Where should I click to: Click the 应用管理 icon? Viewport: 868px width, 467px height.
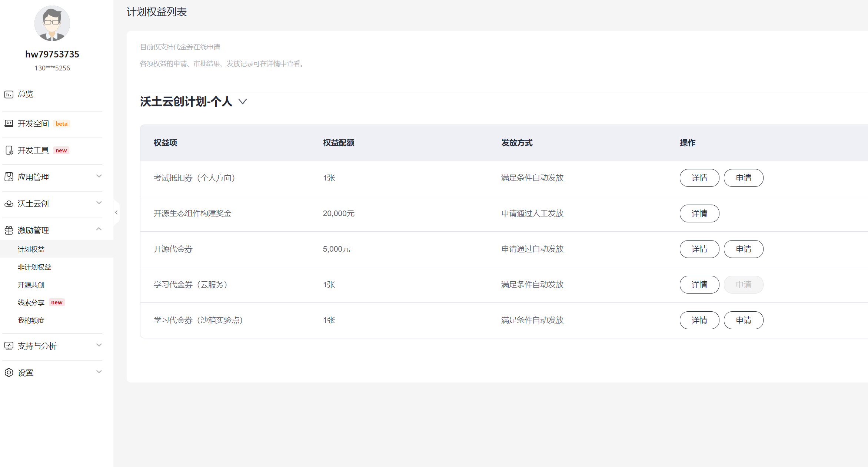click(x=9, y=177)
